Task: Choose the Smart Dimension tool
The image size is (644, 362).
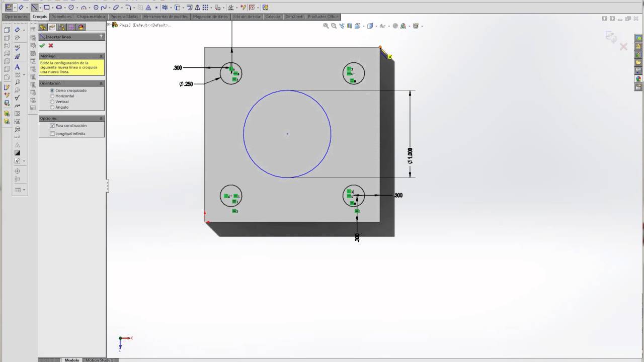Action: click(21, 8)
